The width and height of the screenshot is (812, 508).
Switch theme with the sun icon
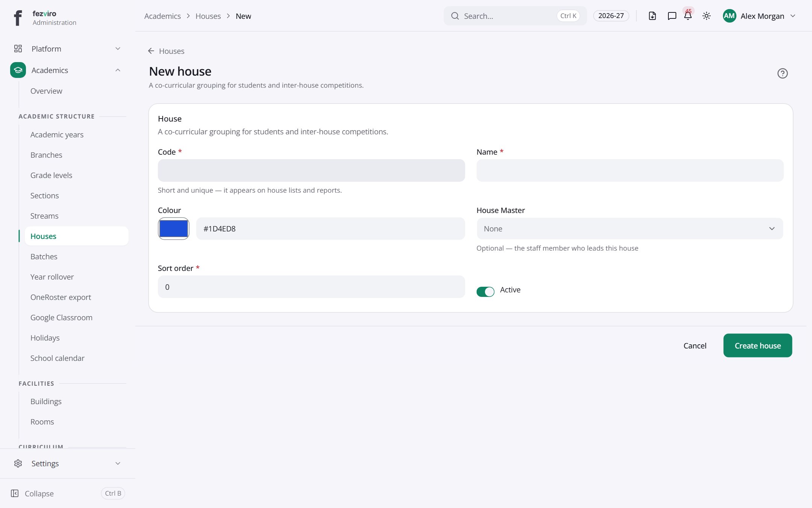coord(706,16)
